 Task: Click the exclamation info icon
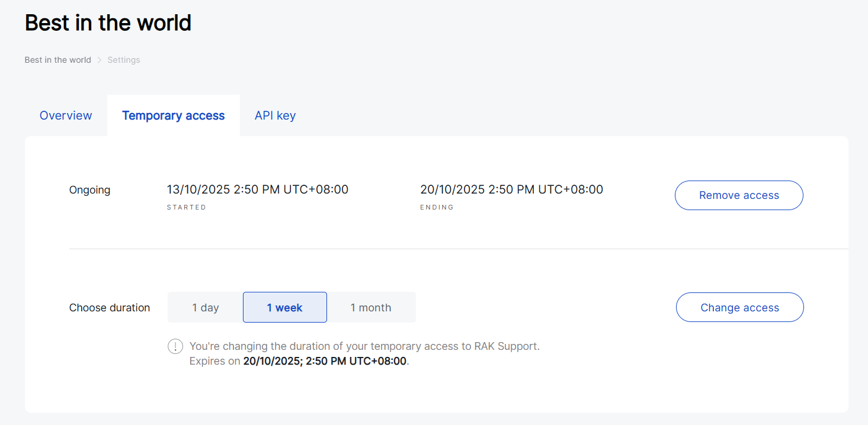coord(175,346)
